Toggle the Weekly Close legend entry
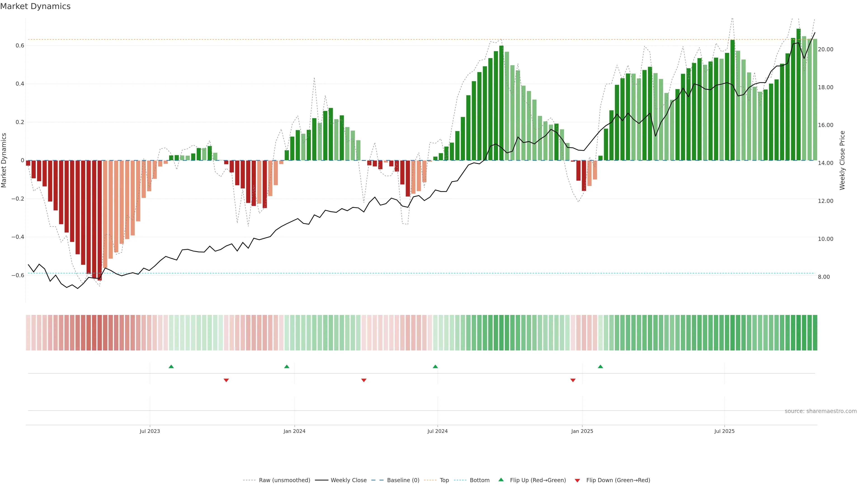This screenshot has height=488, width=868. [x=348, y=480]
